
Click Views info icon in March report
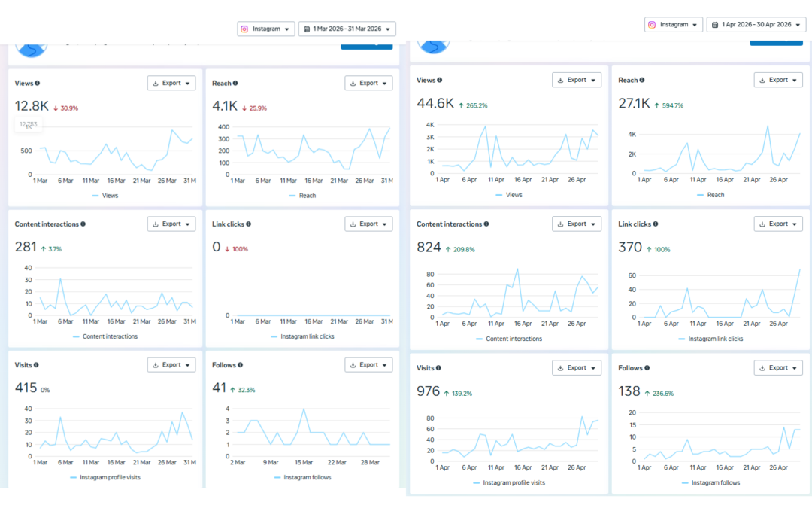[38, 83]
